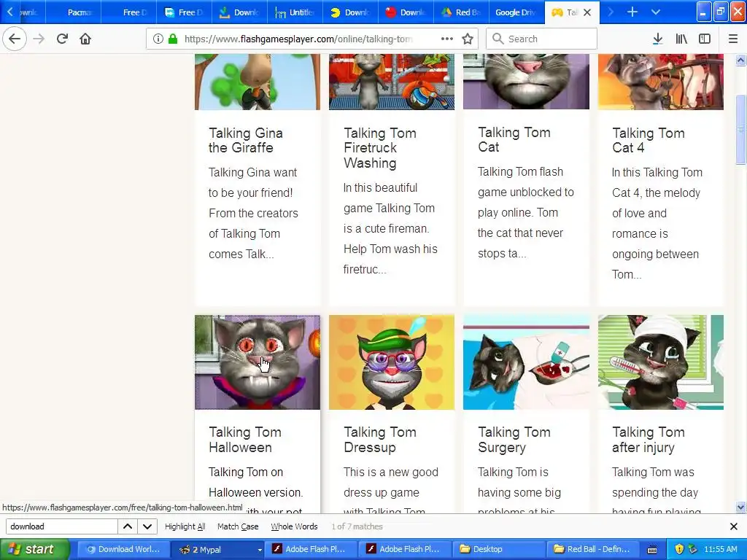This screenshot has width=747, height=560.
Task: Open a new tab with plus
Action: (x=632, y=12)
